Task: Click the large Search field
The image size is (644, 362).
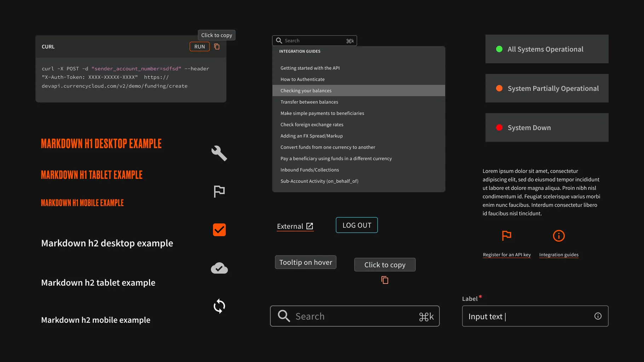Action: [x=355, y=316]
